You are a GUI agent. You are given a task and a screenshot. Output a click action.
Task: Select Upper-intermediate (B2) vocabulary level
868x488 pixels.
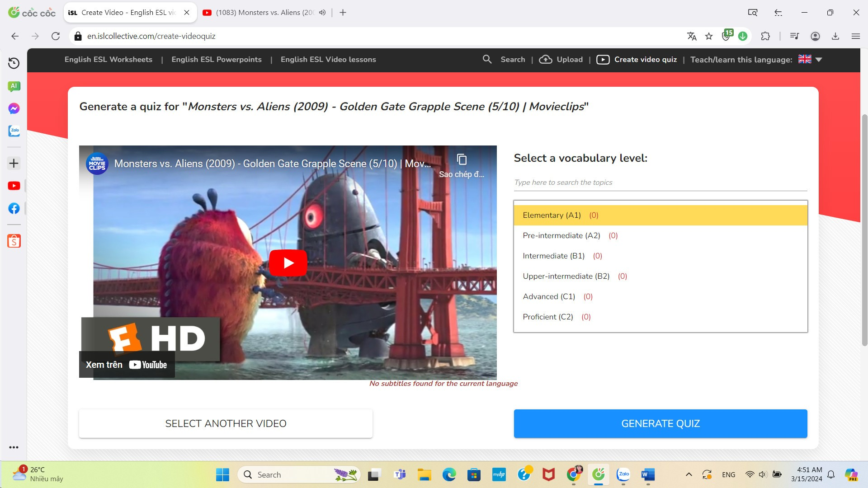(x=660, y=276)
